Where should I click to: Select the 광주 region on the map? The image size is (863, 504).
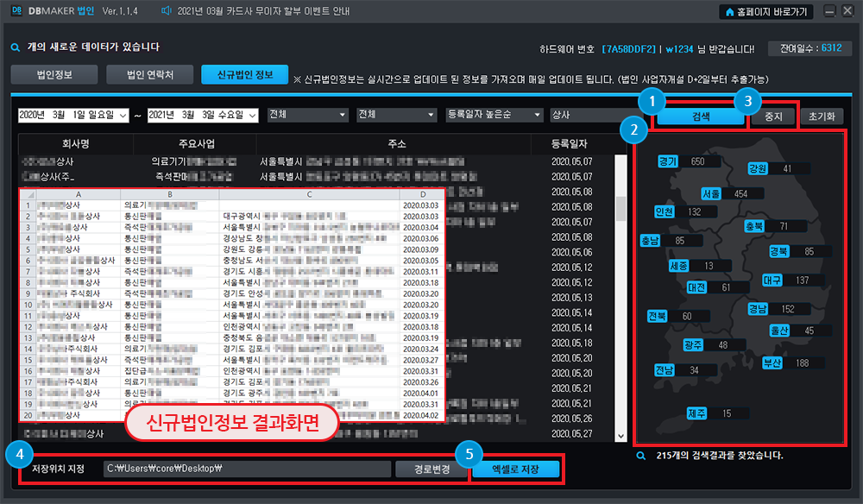693,345
